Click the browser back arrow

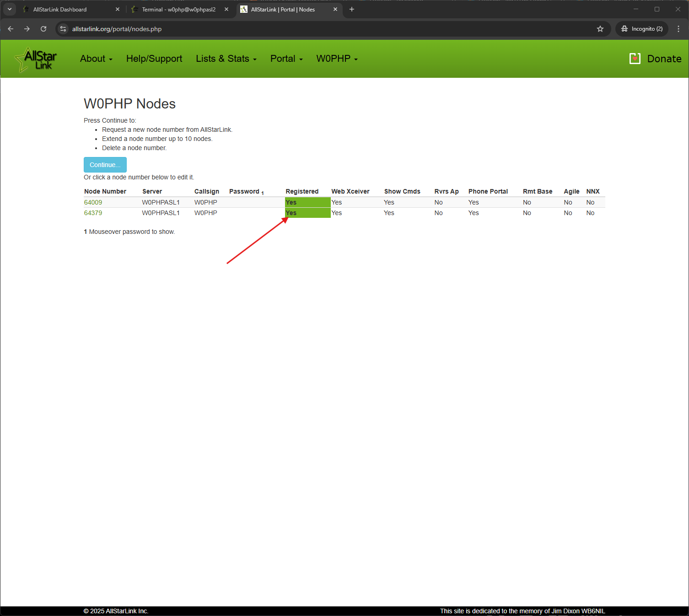coord(11,29)
